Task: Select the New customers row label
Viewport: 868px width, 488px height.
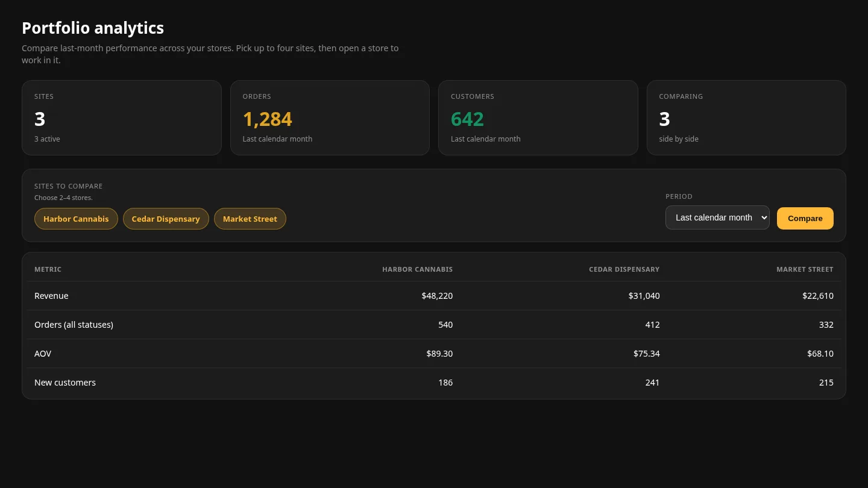Action: [65, 383]
